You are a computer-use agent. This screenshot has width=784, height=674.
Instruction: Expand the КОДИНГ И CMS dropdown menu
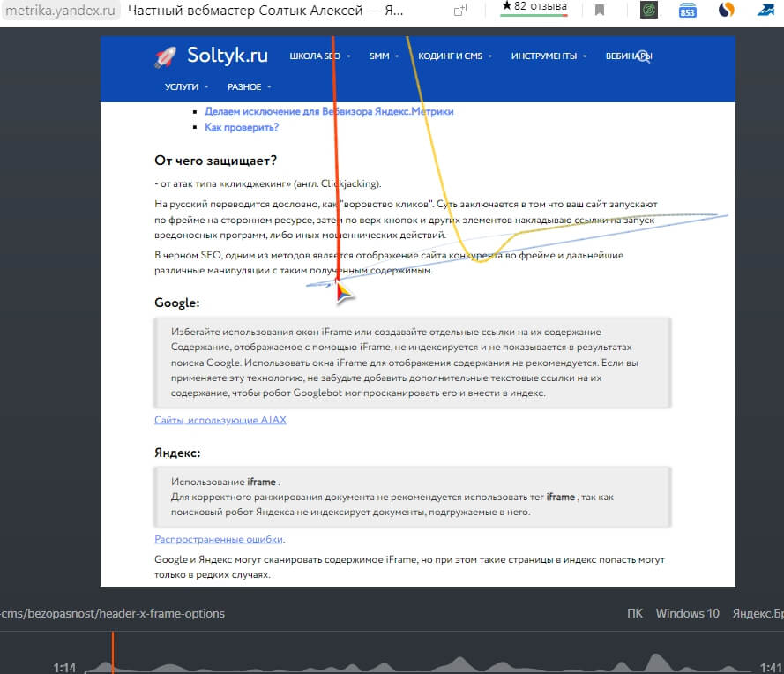pos(455,56)
